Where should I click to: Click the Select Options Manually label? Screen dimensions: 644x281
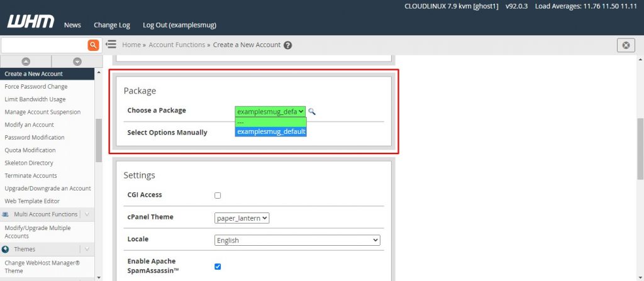coord(167,133)
